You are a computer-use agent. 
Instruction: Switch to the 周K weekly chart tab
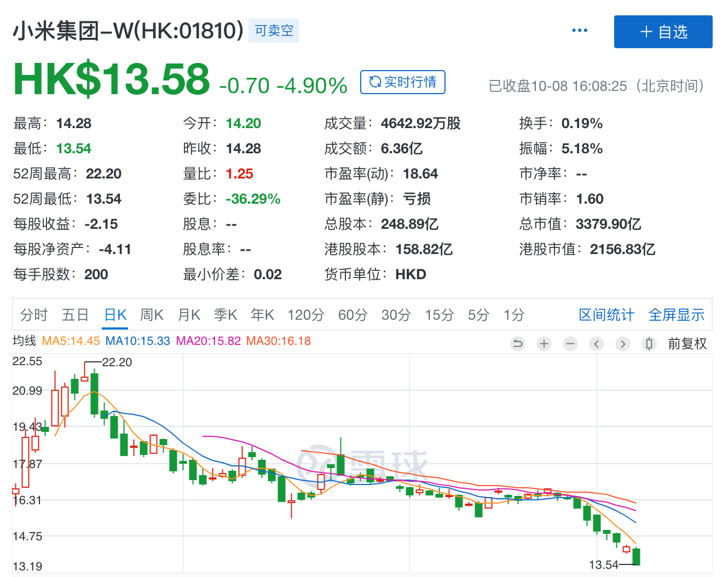pyautogui.click(x=152, y=314)
